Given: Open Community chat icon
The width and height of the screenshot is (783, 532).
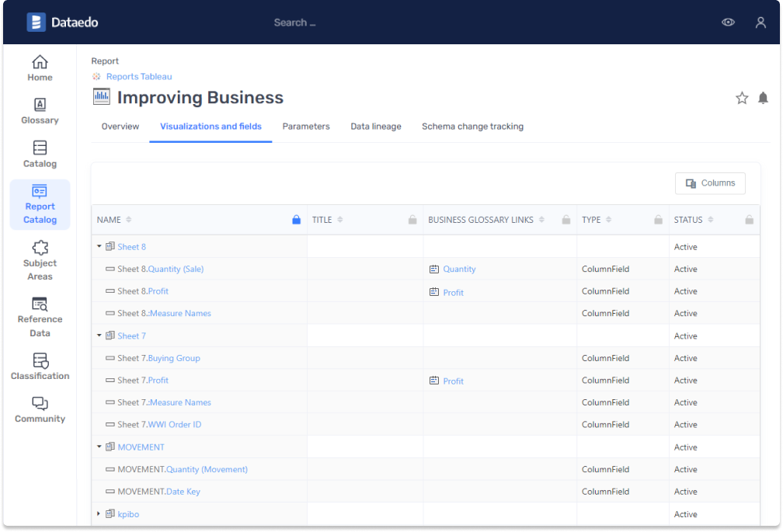Looking at the screenshot, I should point(40,404).
